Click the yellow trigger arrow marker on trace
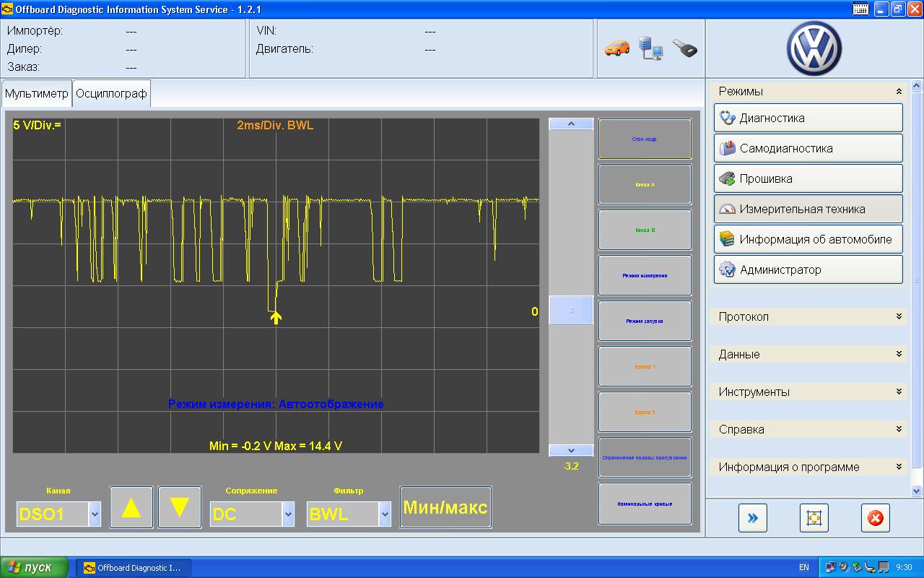Viewport: 924px width, 578px height. coord(276,317)
